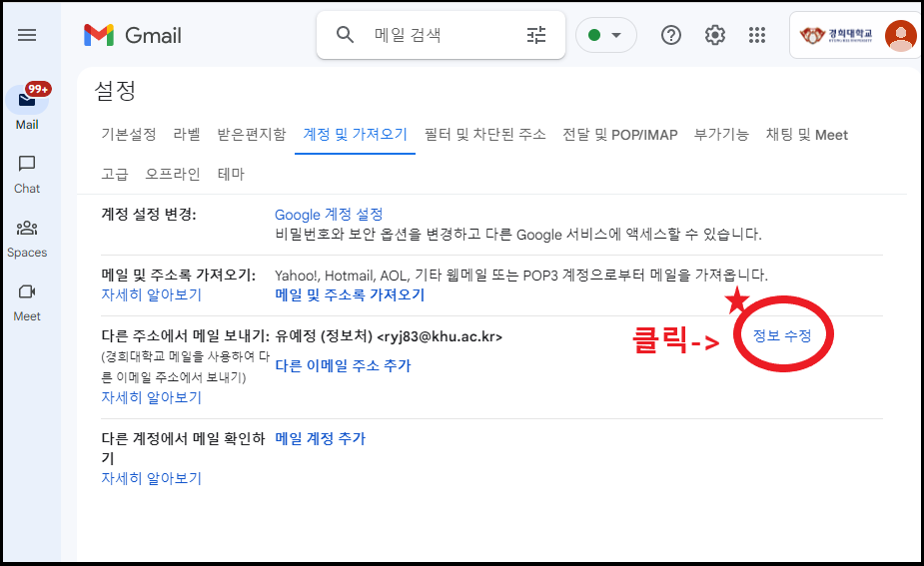Open the Help question mark icon
The image size is (924, 566).
click(x=671, y=36)
